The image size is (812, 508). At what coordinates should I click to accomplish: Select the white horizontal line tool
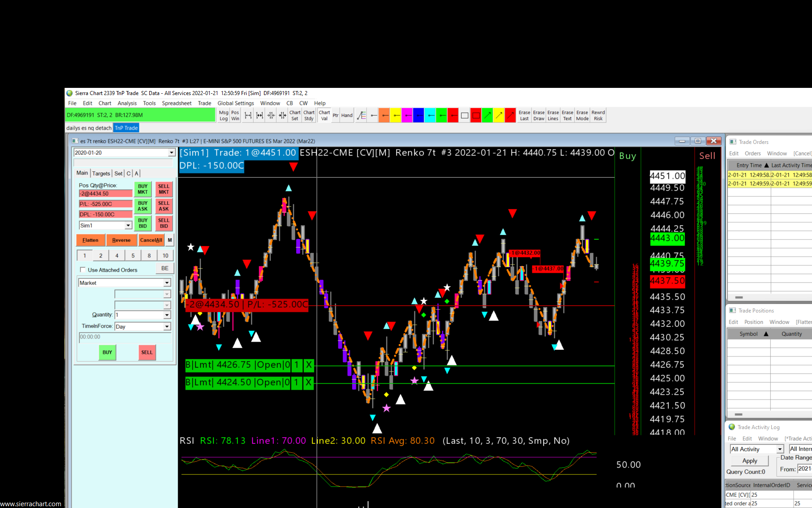[x=373, y=115]
